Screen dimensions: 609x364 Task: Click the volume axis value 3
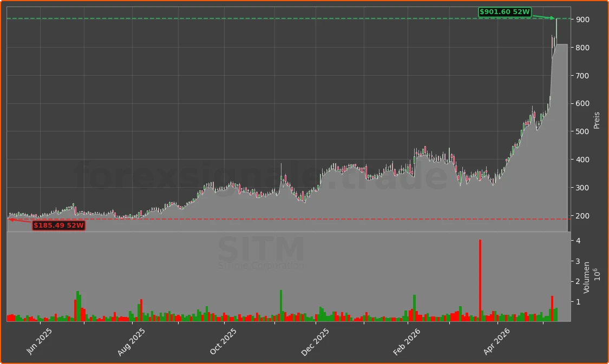578,261
